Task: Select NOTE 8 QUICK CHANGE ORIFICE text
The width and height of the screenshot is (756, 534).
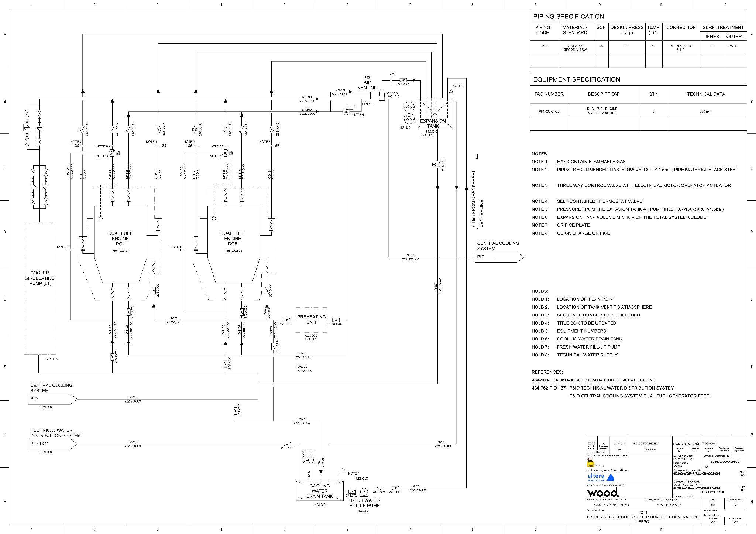Action: tap(583, 233)
